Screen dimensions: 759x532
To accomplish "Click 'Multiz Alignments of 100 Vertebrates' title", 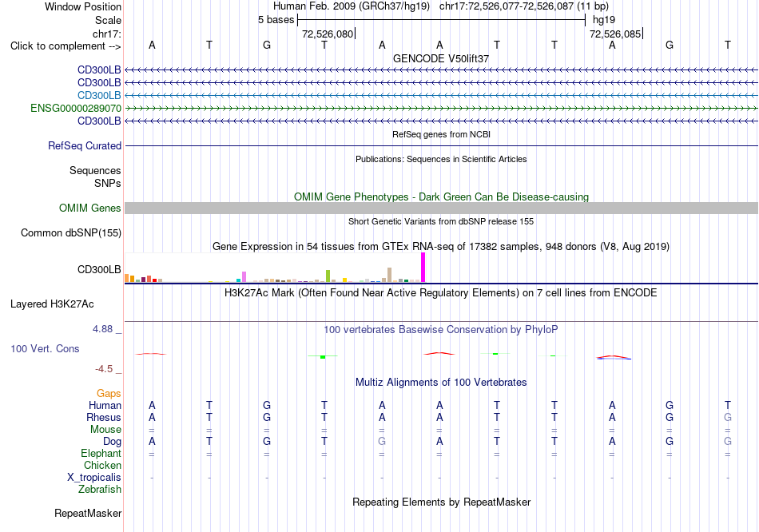I will tap(441, 383).
